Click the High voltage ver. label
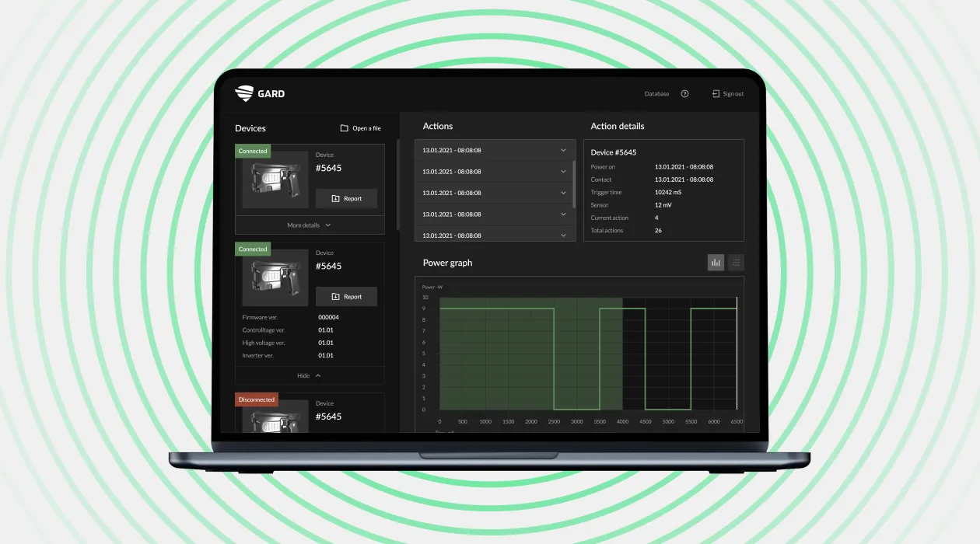980x544 pixels. click(264, 343)
